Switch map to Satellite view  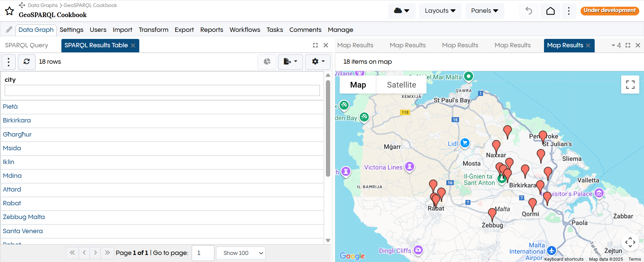pos(401,85)
